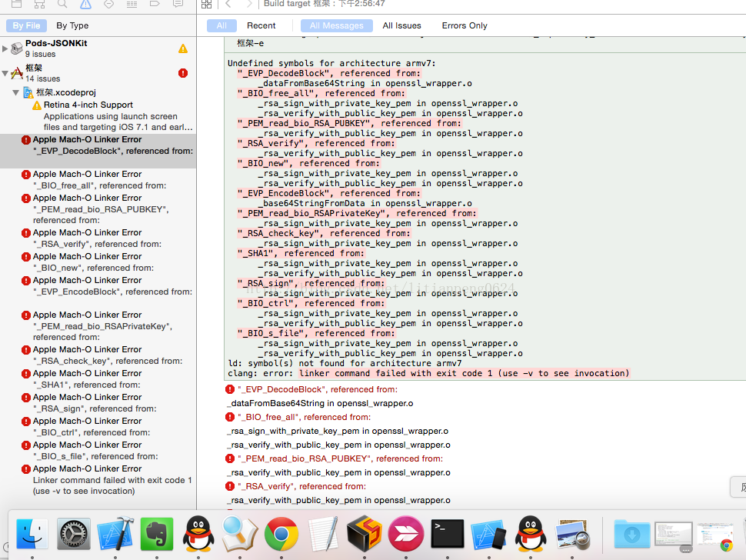Open the report navigator speech bubble icon
This screenshot has width=746, height=560.
point(178,5)
